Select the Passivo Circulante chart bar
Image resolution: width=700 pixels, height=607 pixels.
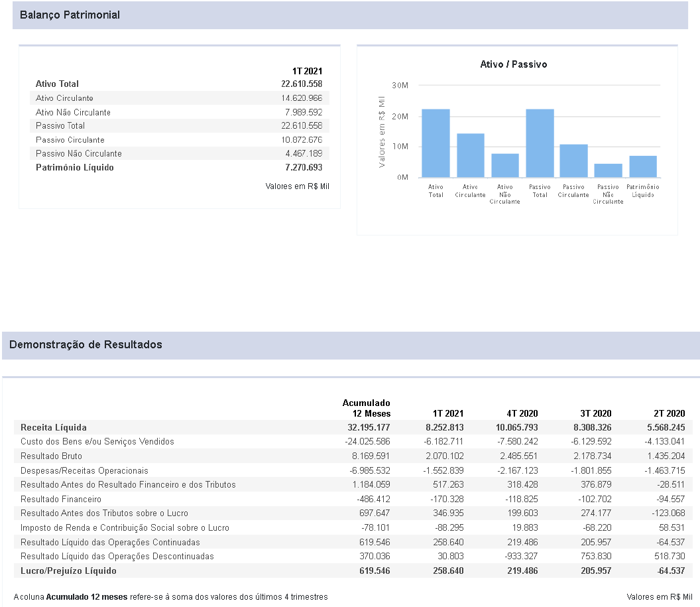coord(573,161)
